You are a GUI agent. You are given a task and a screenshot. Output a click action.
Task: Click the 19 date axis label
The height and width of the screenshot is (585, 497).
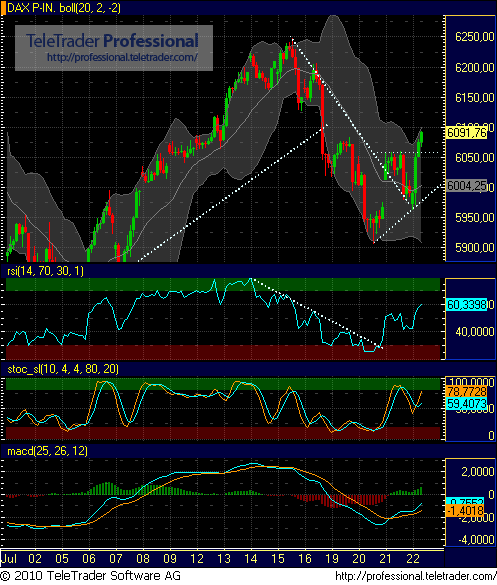point(332,559)
